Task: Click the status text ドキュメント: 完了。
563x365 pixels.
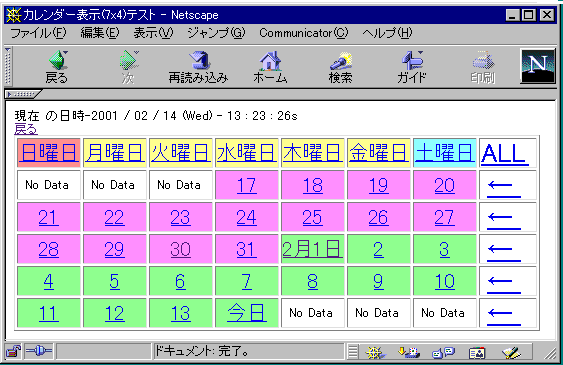Action: (202, 351)
